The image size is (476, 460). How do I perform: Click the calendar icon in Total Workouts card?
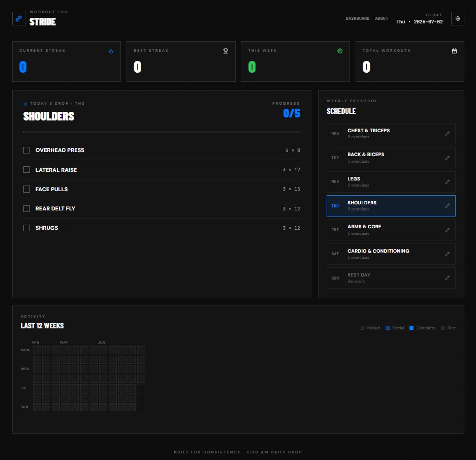454,51
